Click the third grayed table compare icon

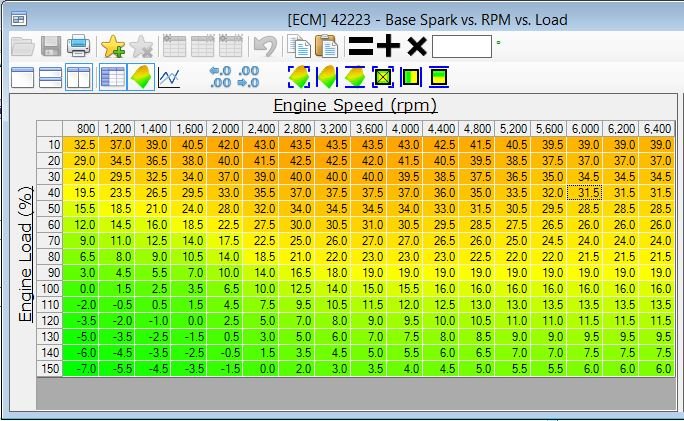pyautogui.click(x=231, y=46)
